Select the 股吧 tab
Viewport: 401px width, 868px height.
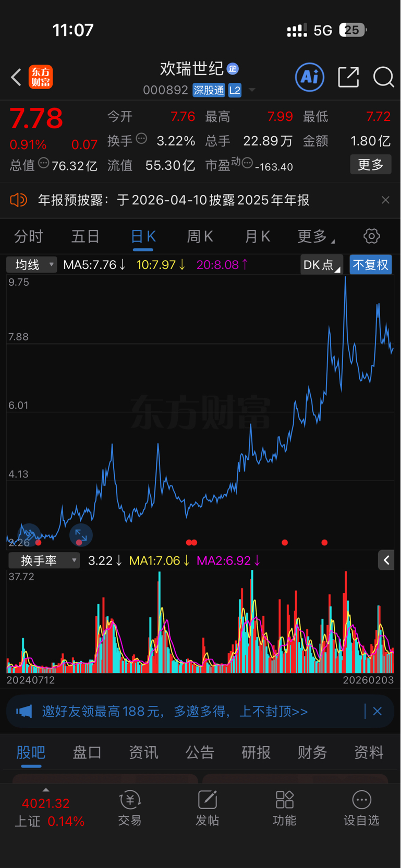click(31, 752)
